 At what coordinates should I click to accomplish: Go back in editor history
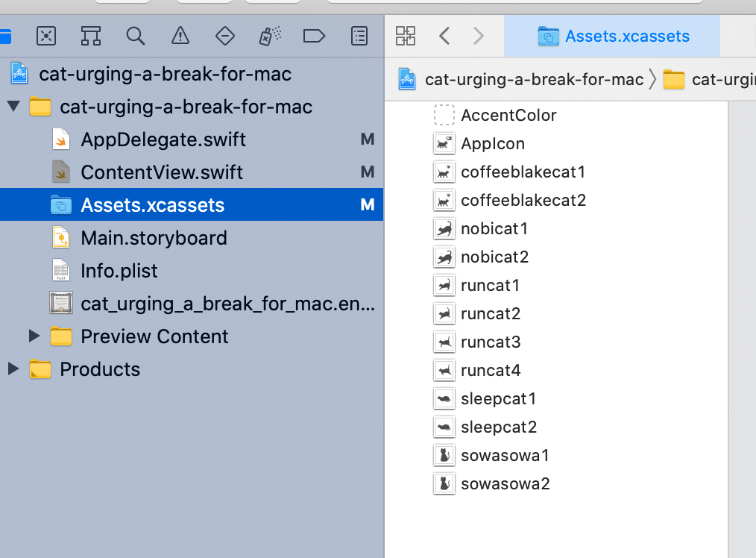444,35
